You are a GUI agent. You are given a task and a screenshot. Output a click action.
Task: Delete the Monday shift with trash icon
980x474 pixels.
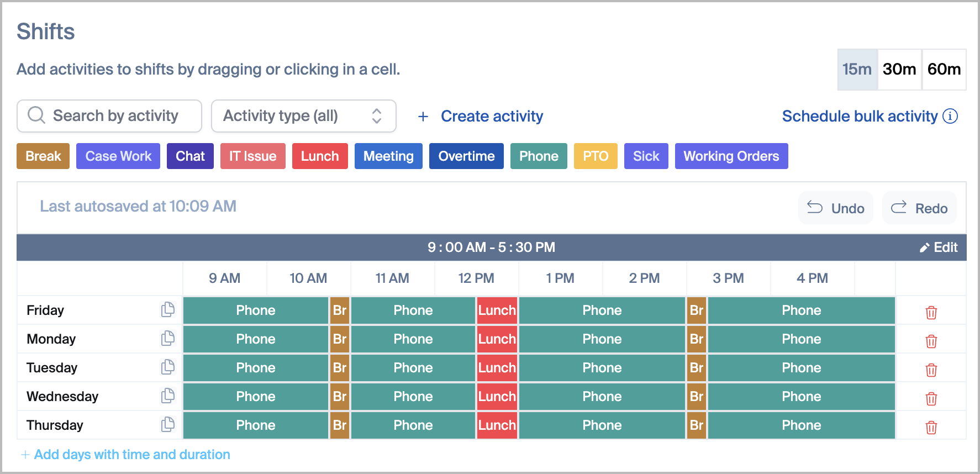pyautogui.click(x=931, y=341)
